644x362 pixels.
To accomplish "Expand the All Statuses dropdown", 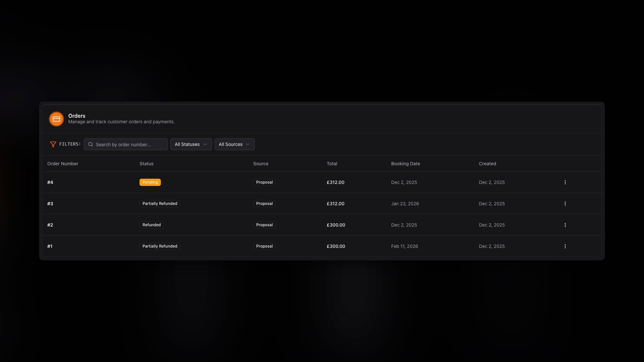I will [x=191, y=144].
